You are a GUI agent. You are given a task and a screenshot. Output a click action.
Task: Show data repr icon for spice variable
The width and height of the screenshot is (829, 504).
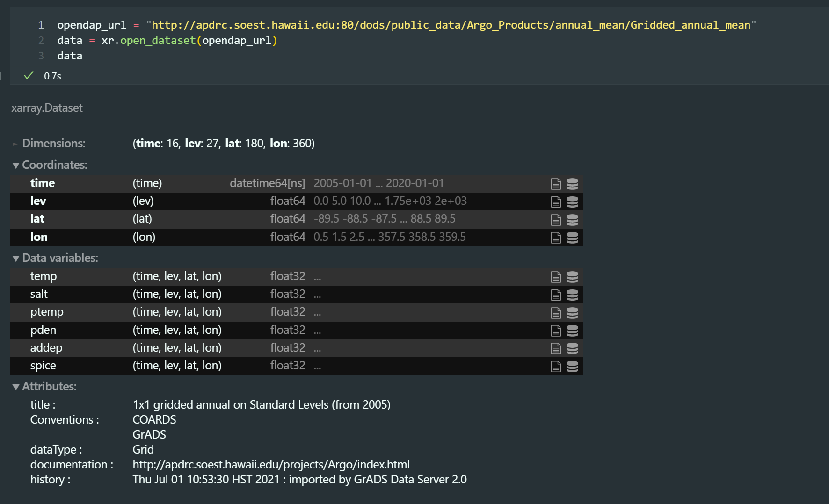pyautogui.click(x=572, y=366)
